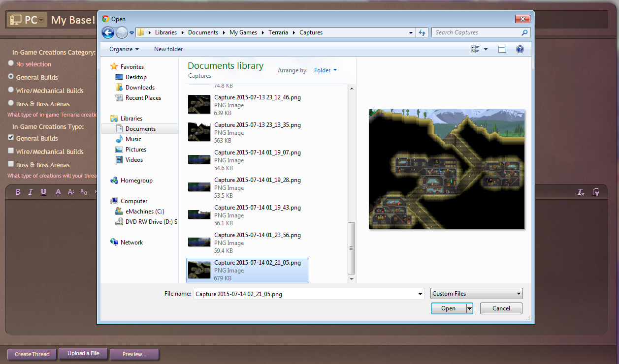Click the Back navigation arrow in Open dialog

(x=108, y=32)
